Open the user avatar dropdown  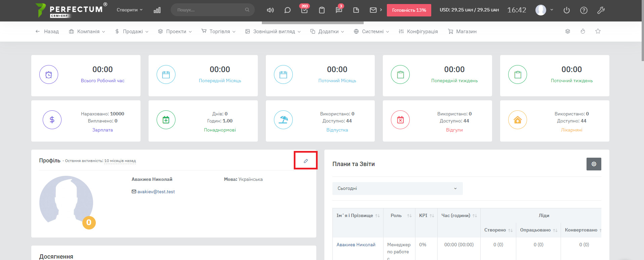click(544, 10)
